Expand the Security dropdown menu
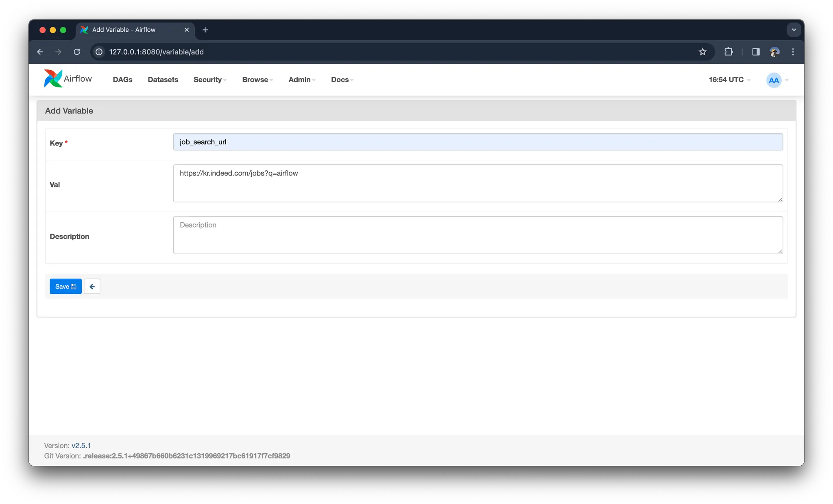Screen dimensions: 833x504 pos(209,80)
